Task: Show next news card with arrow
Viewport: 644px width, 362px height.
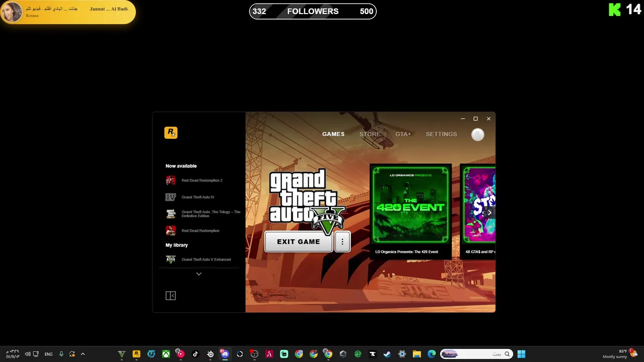Action: pos(489,213)
